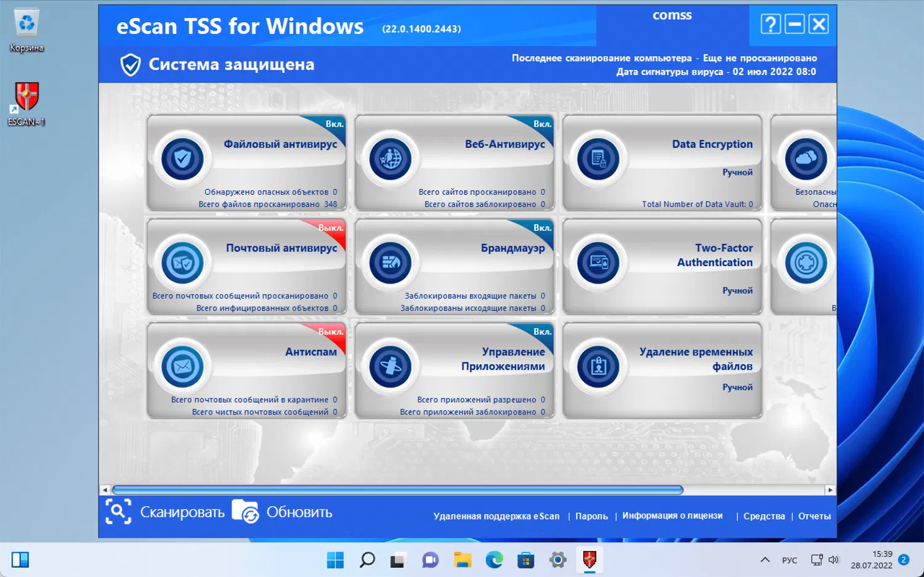Click the lifebuoy icon in second row
Screen dimensions: 924x577
point(806,263)
